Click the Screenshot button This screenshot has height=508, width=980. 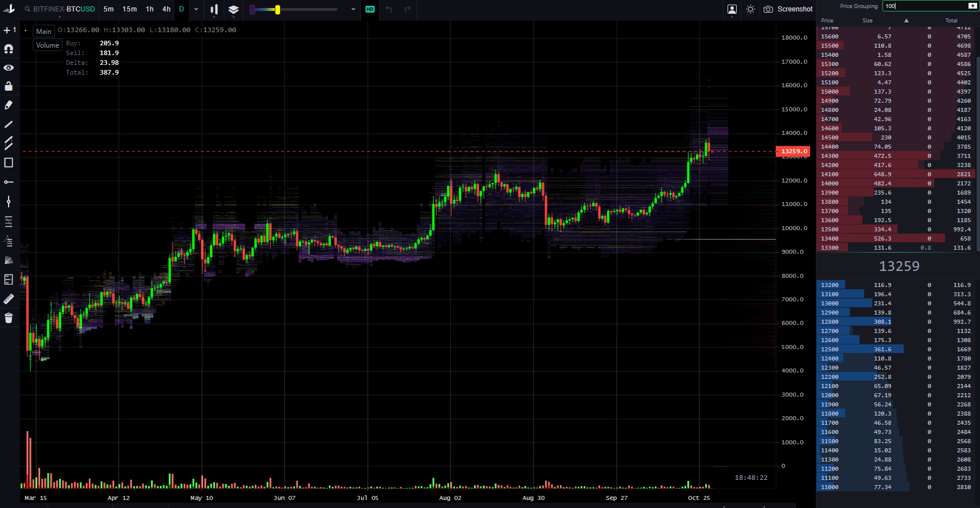pyautogui.click(x=788, y=9)
